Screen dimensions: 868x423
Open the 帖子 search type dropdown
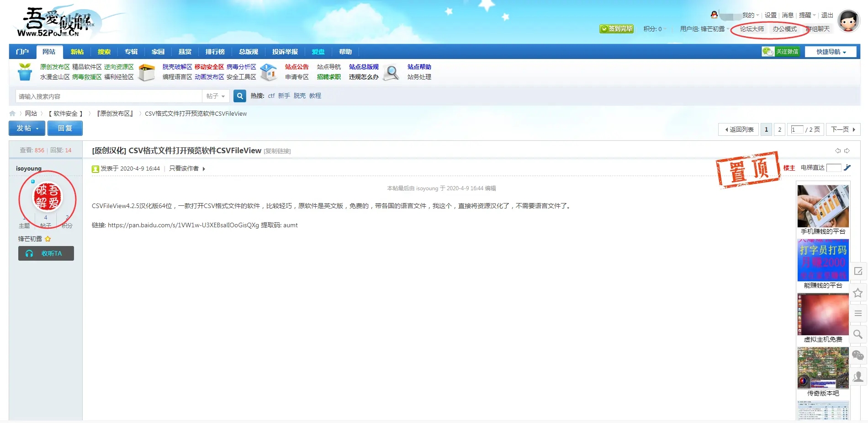[x=216, y=96]
